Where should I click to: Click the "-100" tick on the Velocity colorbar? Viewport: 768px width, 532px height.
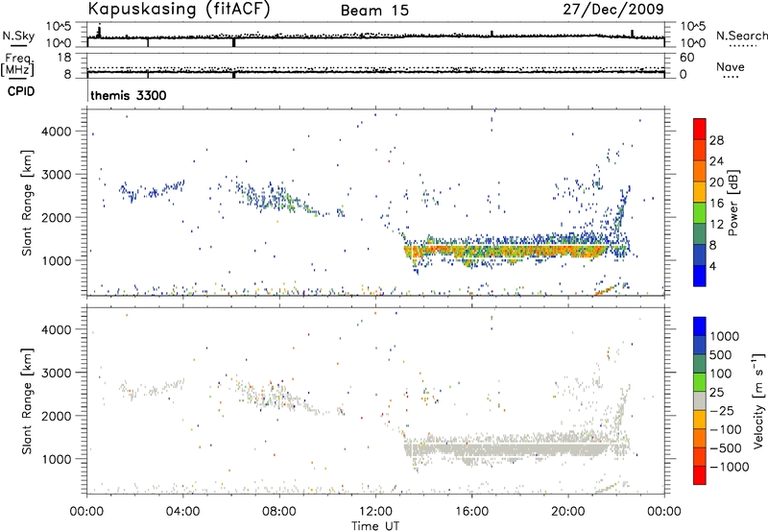point(726,429)
